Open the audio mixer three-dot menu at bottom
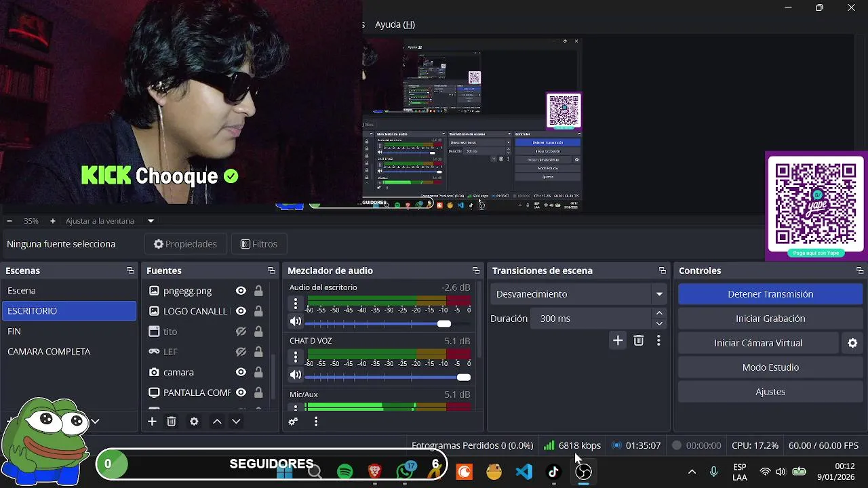Viewport: 868px width, 488px height. [316, 422]
